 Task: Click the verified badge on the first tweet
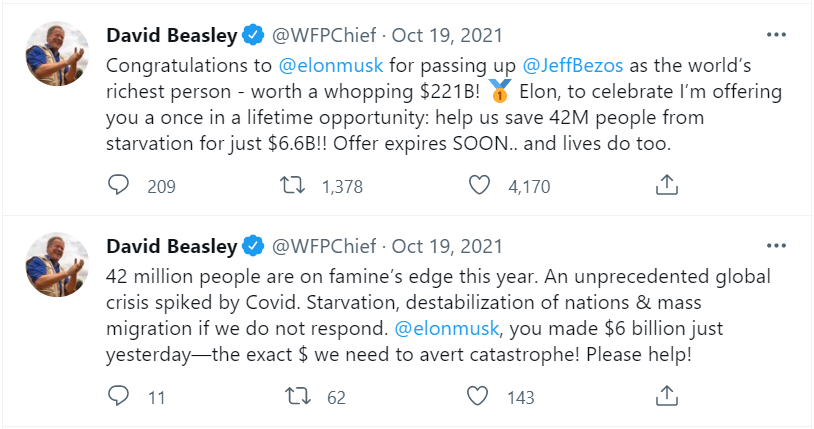[253, 36]
